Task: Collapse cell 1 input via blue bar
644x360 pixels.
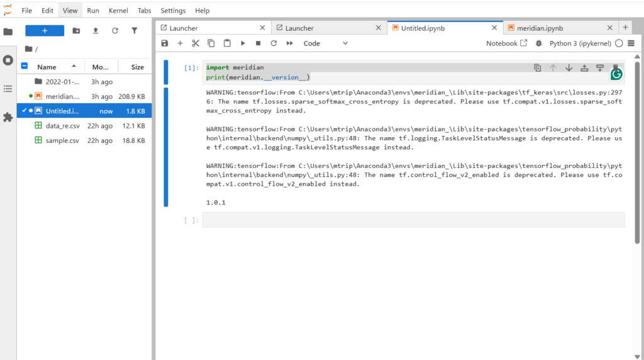Action: [x=166, y=72]
